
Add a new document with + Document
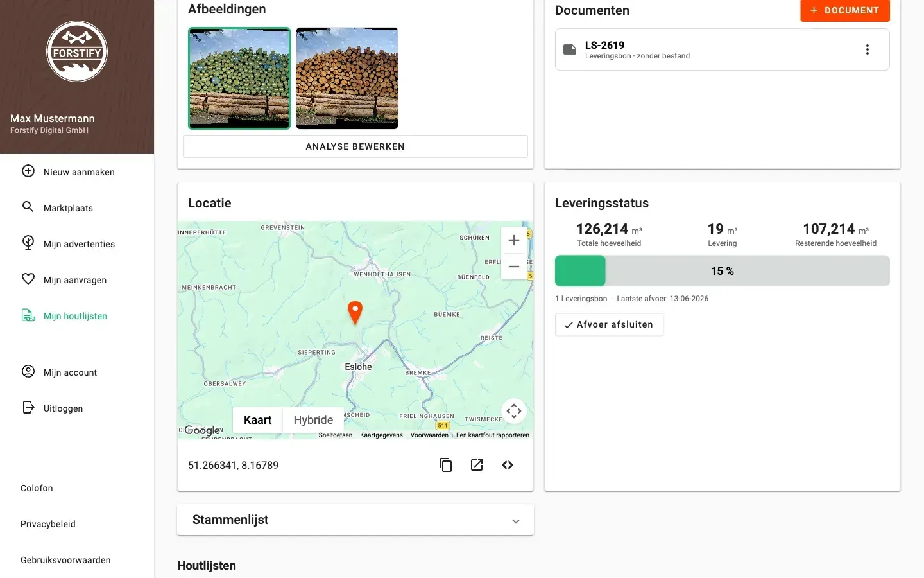pyautogui.click(x=845, y=10)
